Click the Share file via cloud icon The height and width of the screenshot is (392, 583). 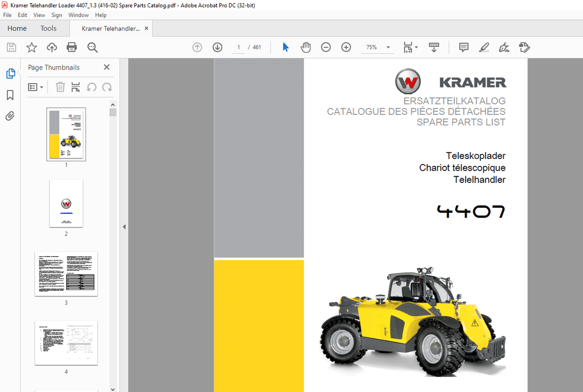point(52,47)
